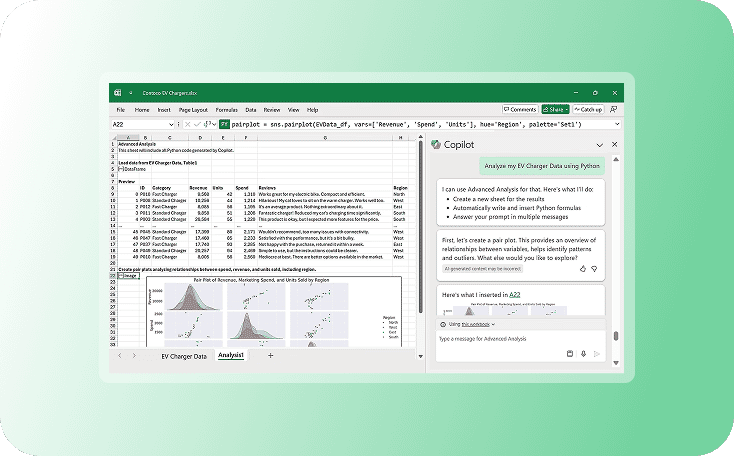This screenshot has height=456, width=734.
Task: Open the Help ribbon tab
Action: pyautogui.click(x=312, y=110)
